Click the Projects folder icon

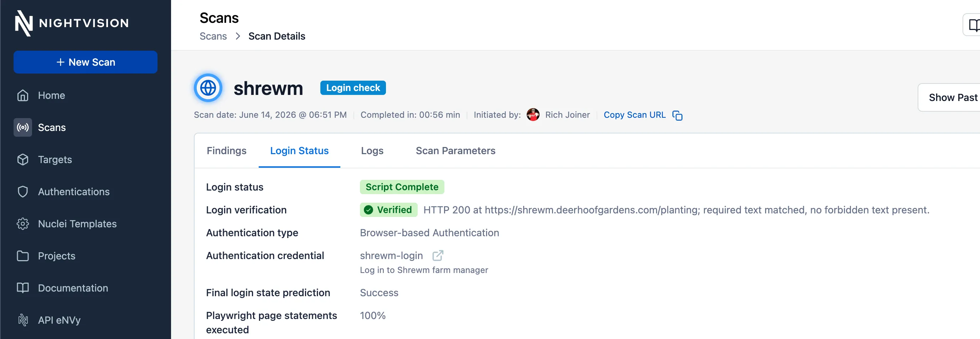click(x=23, y=255)
